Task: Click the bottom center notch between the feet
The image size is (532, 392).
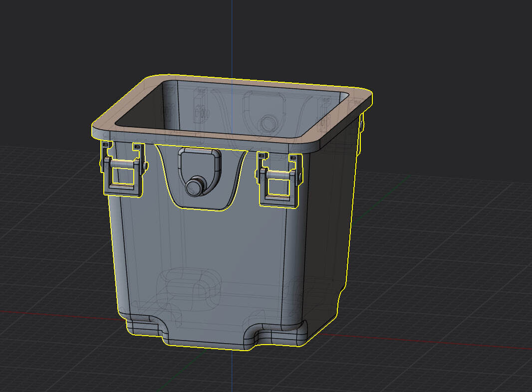Action: (210, 342)
